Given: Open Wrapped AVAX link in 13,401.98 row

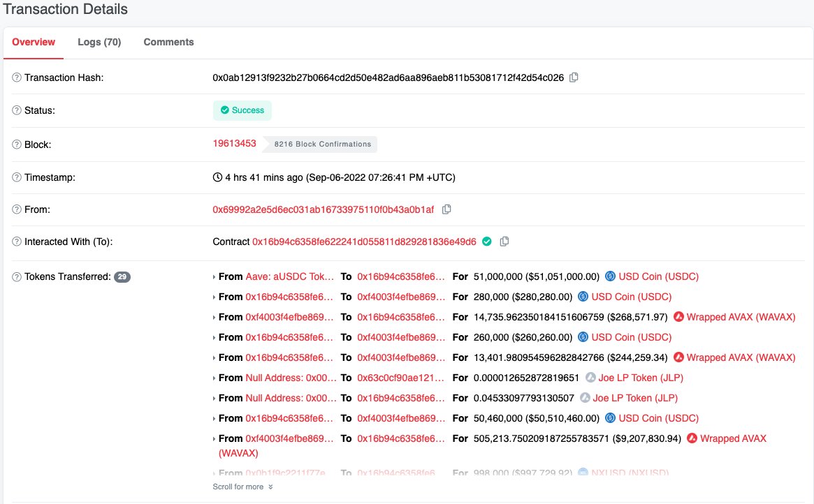Looking at the screenshot, I should pyautogui.click(x=741, y=357).
